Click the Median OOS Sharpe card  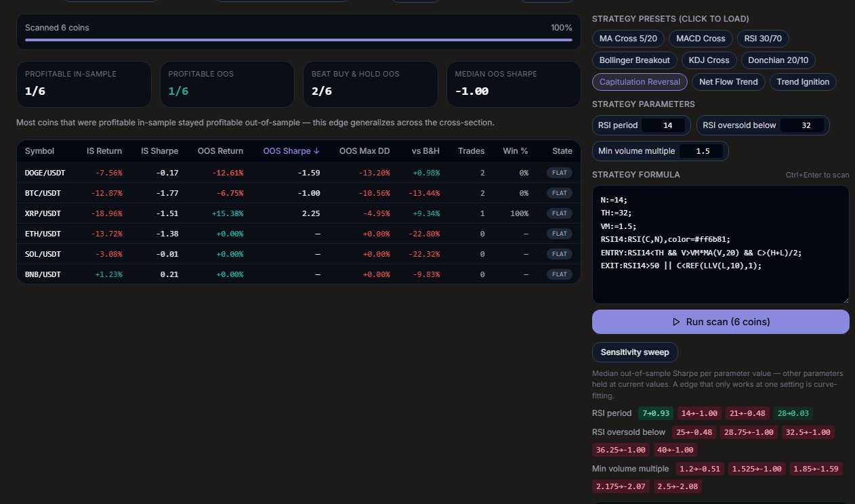coord(514,85)
